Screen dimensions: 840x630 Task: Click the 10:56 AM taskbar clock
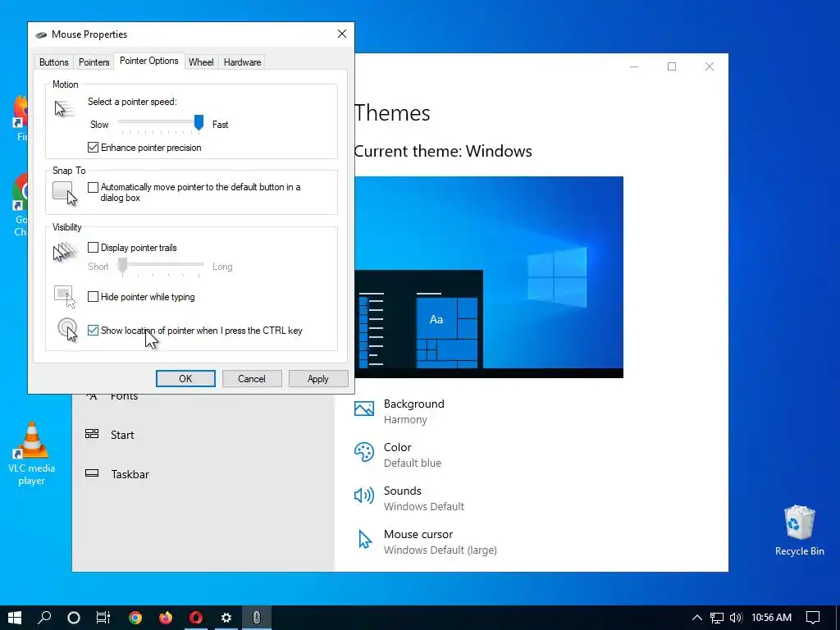pos(771,618)
